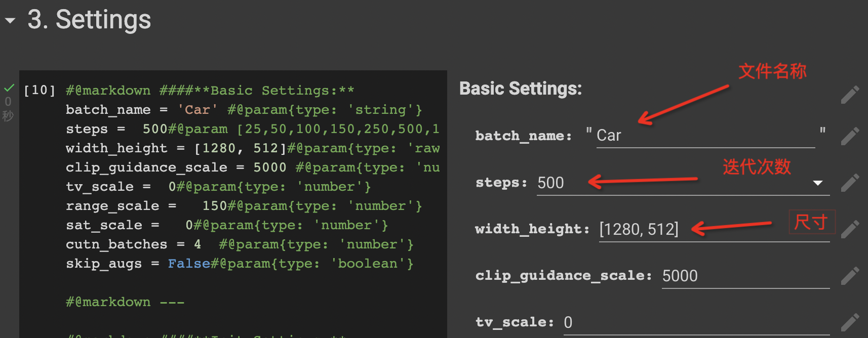
Task: Click the green checkmark cell status icon
Action: click(x=9, y=88)
